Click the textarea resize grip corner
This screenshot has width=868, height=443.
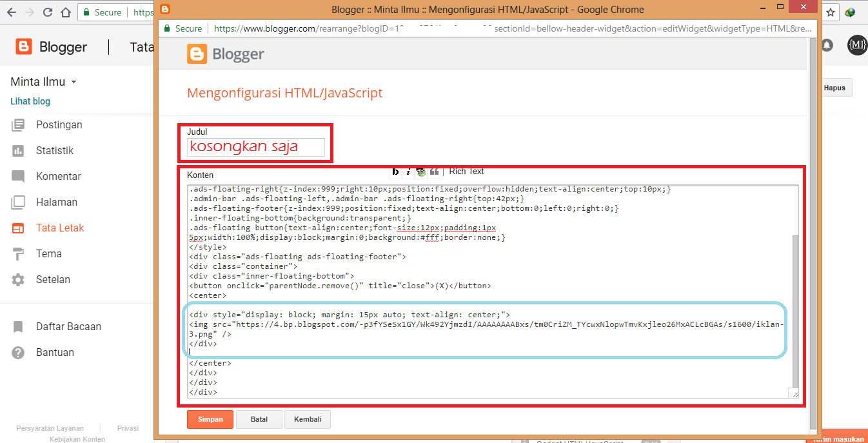pyautogui.click(x=794, y=393)
